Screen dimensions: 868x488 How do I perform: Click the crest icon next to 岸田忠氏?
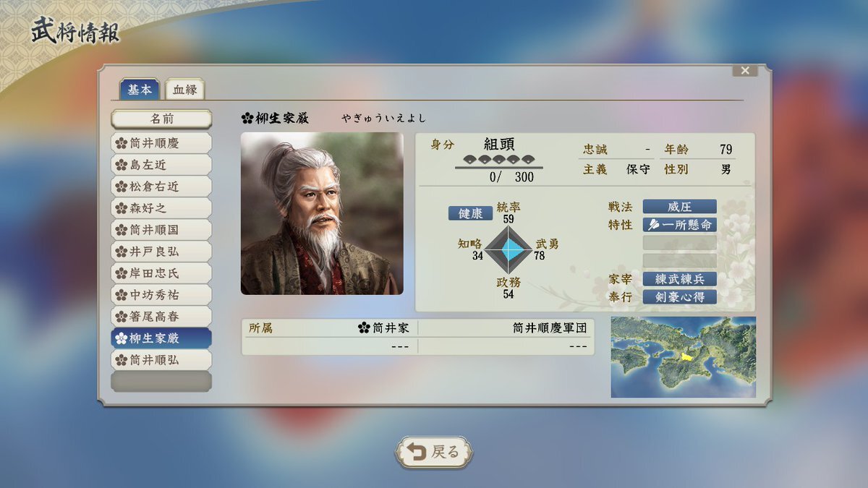click(x=122, y=273)
